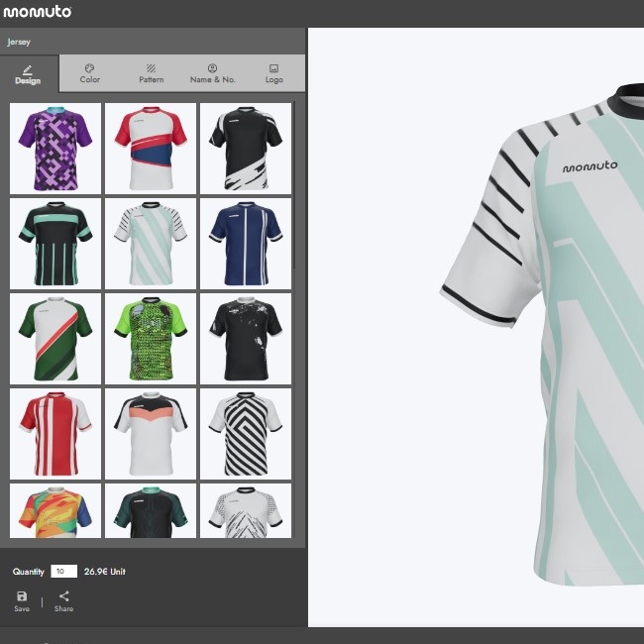Viewport: 644px width, 644px height.
Task: Pick the multicolor orange abstract jersey
Action: click(55, 510)
